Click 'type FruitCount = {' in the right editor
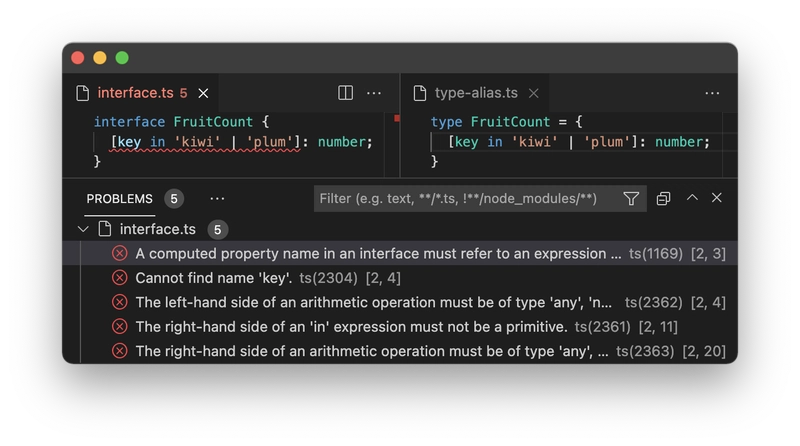The width and height of the screenshot is (800, 446). [506, 121]
